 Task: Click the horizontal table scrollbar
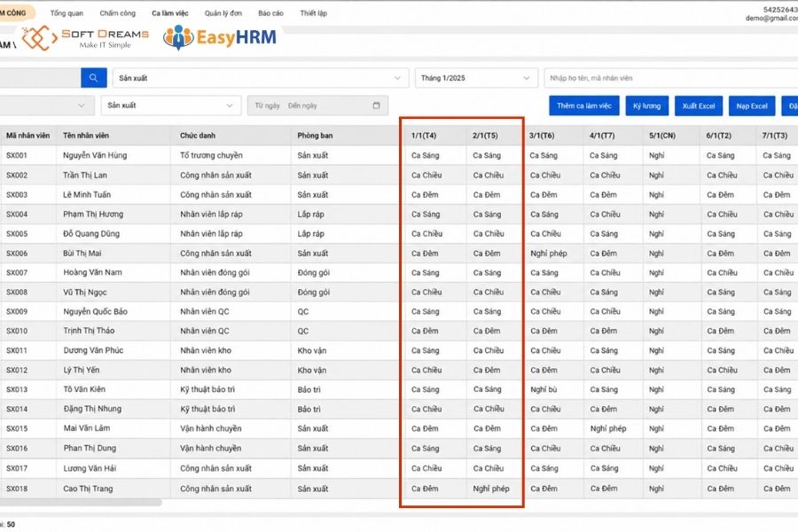(x=81, y=503)
